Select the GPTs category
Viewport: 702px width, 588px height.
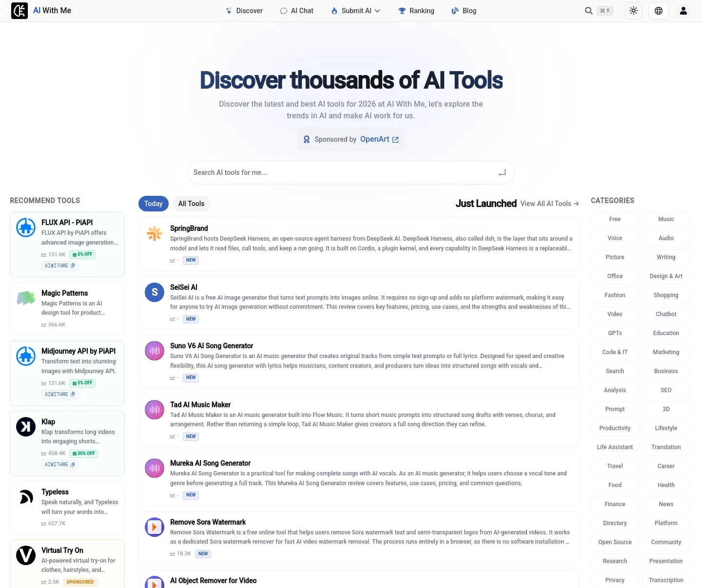[x=615, y=333]
